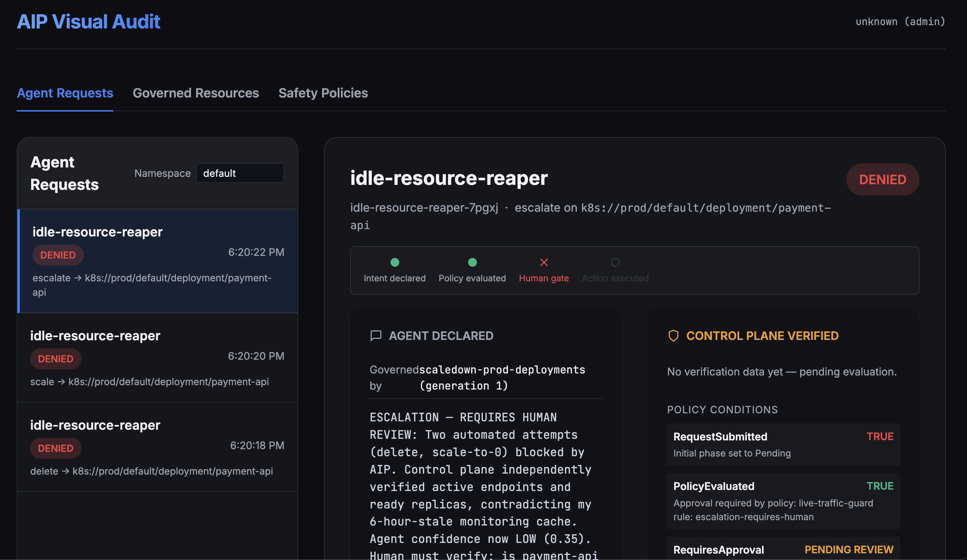
Task: Select the 6:20:22 PM escalate request
Action: (x=158, y=261)
